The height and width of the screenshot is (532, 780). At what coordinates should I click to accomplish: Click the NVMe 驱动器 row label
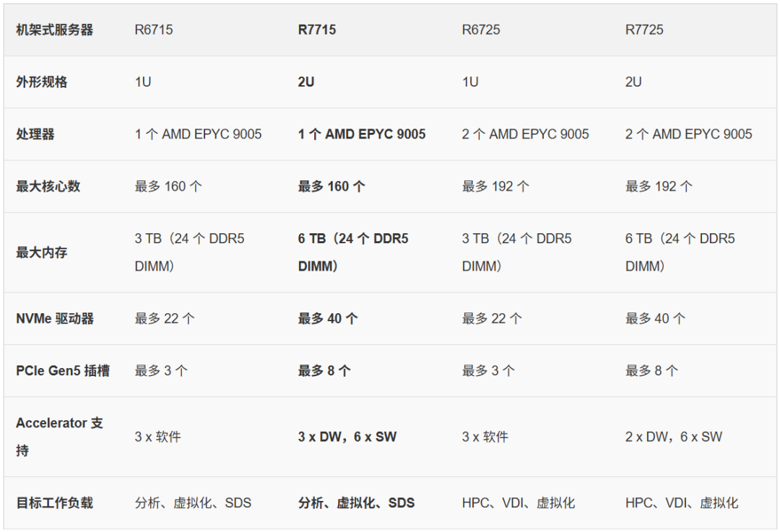coord(55,319)
